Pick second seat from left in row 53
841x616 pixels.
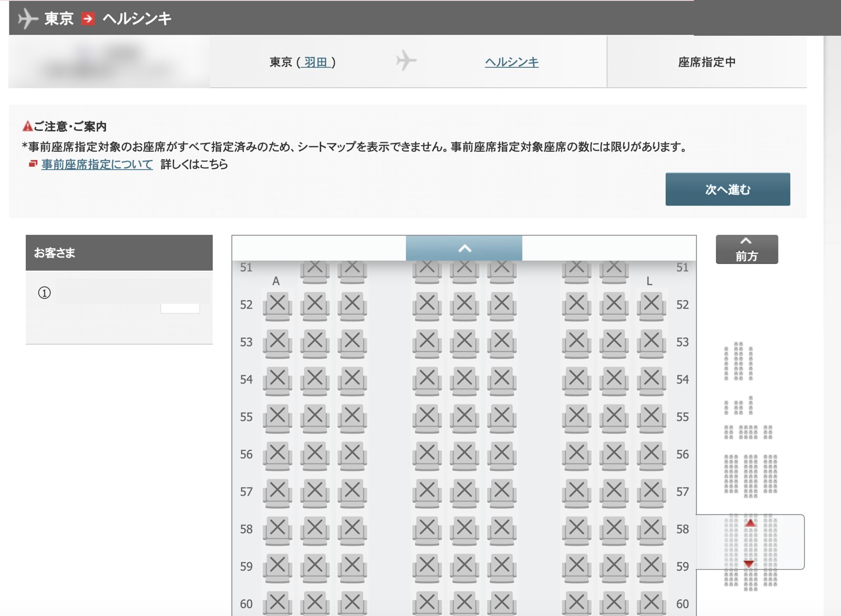pyautogui.click(x=315, y=343)
